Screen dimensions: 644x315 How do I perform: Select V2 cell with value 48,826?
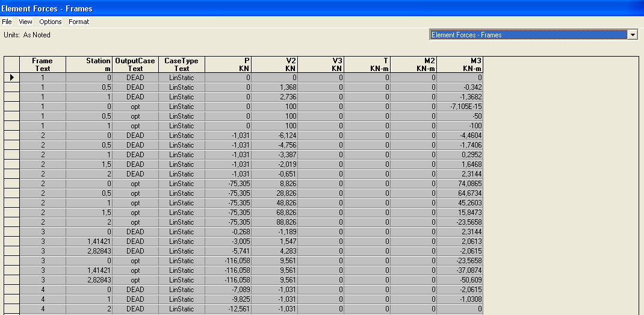275,203
